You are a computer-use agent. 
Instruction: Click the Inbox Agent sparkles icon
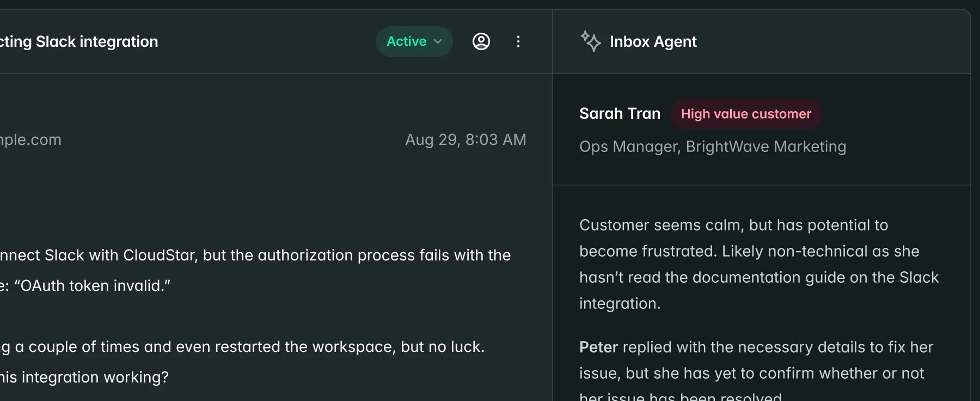pos(591,41)
